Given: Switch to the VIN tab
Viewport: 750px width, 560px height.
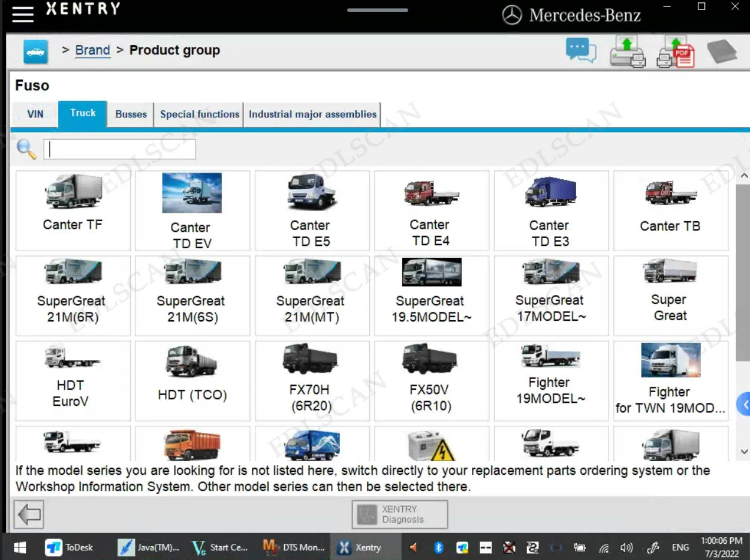Looking at the screenshot, I should point(35,114).
